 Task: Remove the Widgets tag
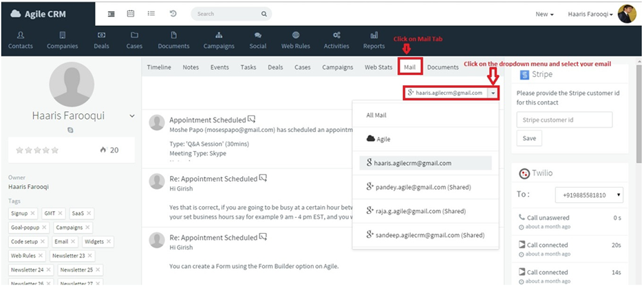click(x=109, y=241)
